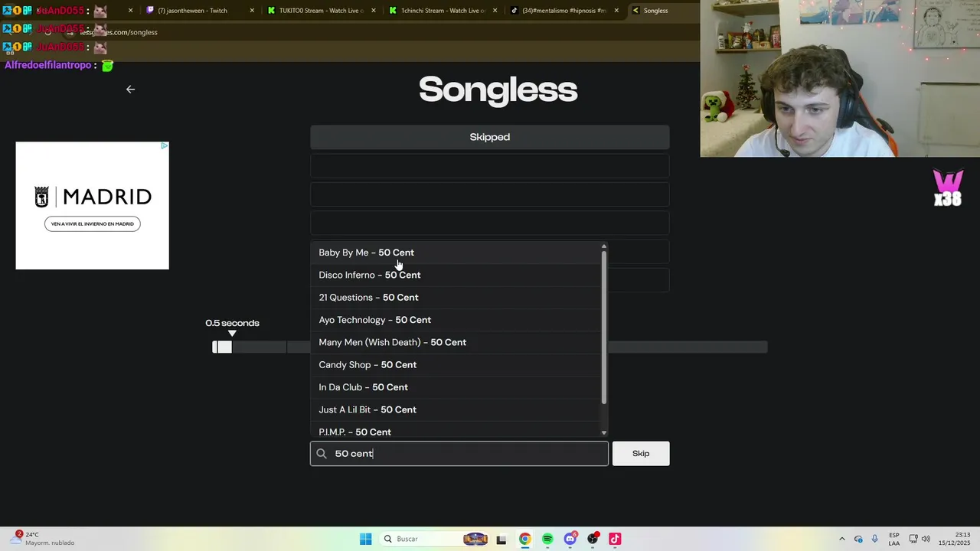
Task: Select Disco Inferno – 50 Cent
Action: click(456, 275)
